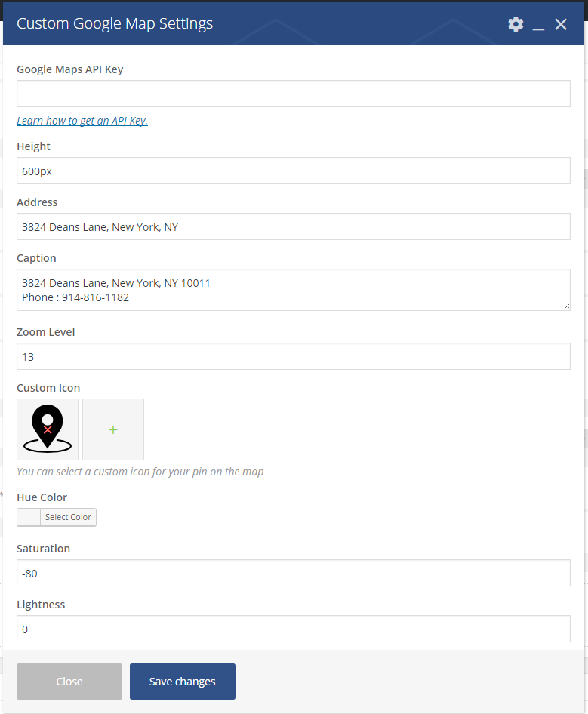Screen dimensions: 588x714
Task: Click the Hue Color swatch preview
Action: coord(29,517)
